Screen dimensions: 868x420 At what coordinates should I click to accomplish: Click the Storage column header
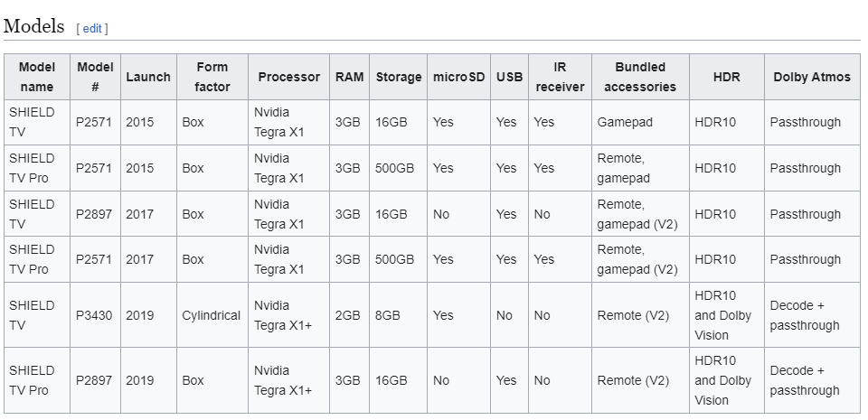[x=399, y=77]
